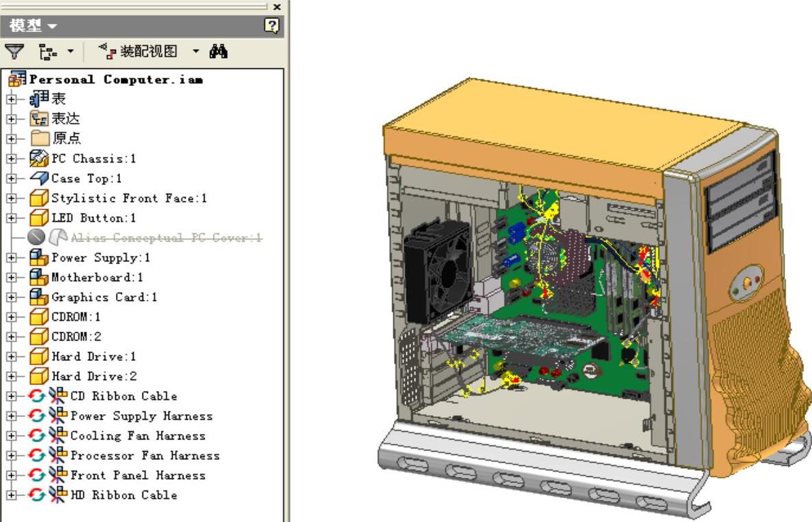This screenshot has width=812, height=522.
Task: Expand the 原点 folder node
Action: click(12, 139)
